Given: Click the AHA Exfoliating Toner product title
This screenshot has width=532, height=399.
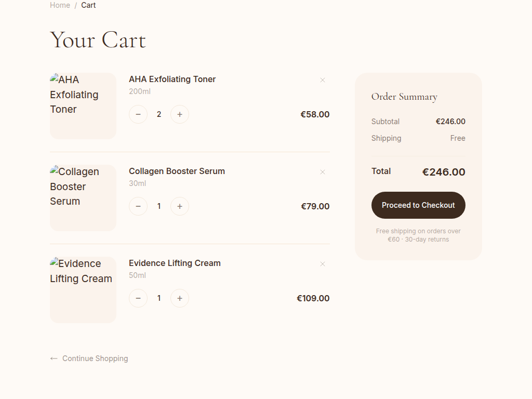Looking at the screenshot, I should pyautogui.click(x=172, y=79).
